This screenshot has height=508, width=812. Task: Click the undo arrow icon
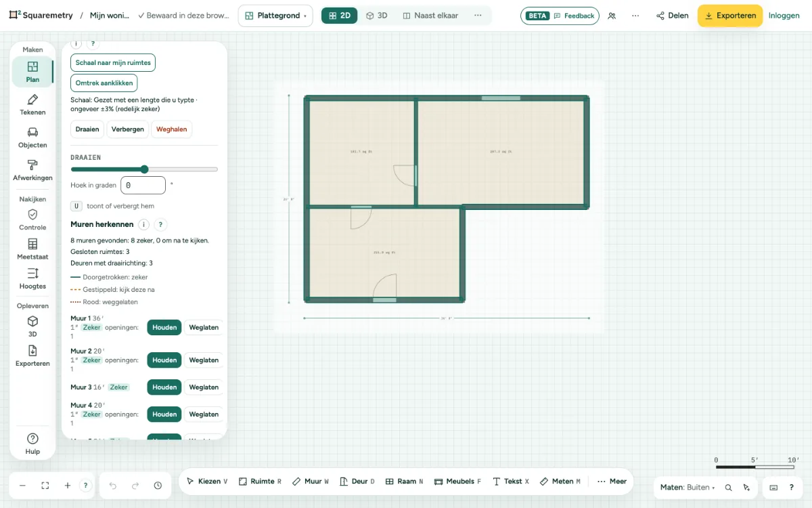(x=113, y=486)
